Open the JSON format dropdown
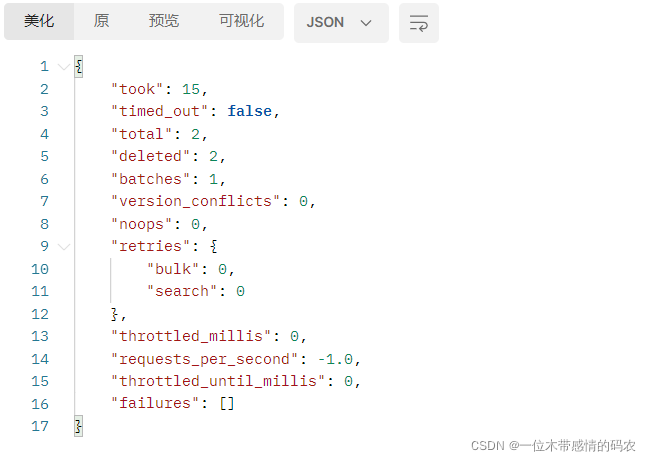Screen dimensions: 651x461 (x=340, y=22)
